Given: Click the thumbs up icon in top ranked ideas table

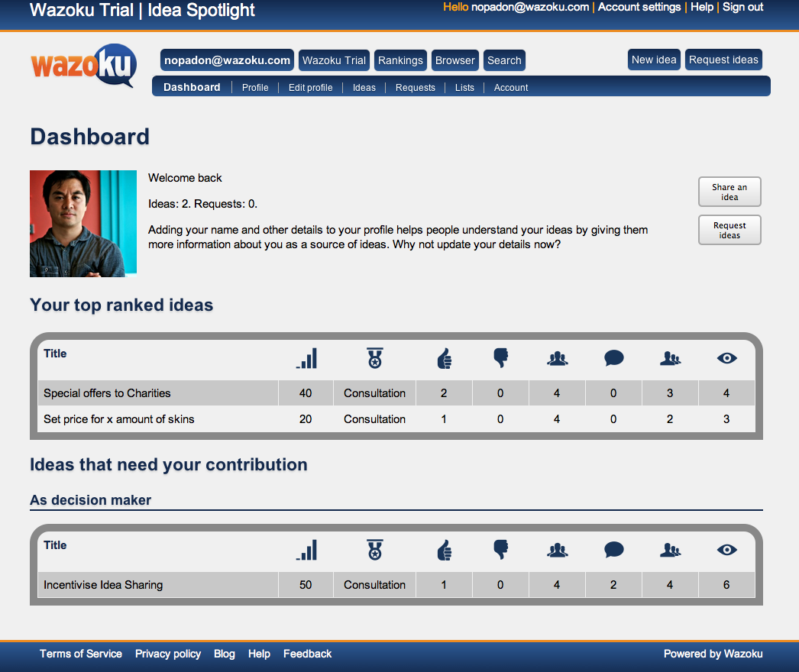Looking at the screenshot, I should click(x=445, y=358).
